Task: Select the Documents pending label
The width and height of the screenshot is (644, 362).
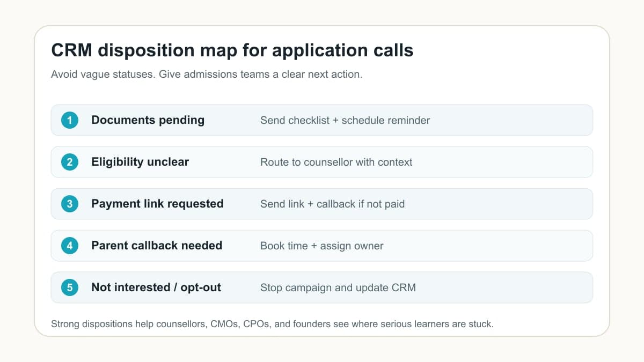Action: pos(148,120)
